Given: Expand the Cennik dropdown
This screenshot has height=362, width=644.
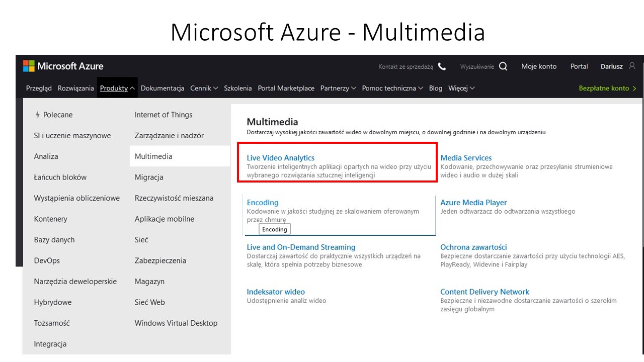Looking at the screenshot, I should point(215,88).
